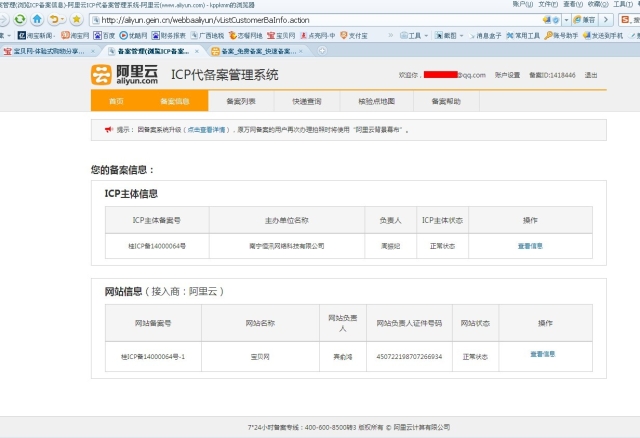Viewport: 640px width, 438px height.
Task: Open the 工具 toolbar dropdown
Action: click(x=414, y=36)
